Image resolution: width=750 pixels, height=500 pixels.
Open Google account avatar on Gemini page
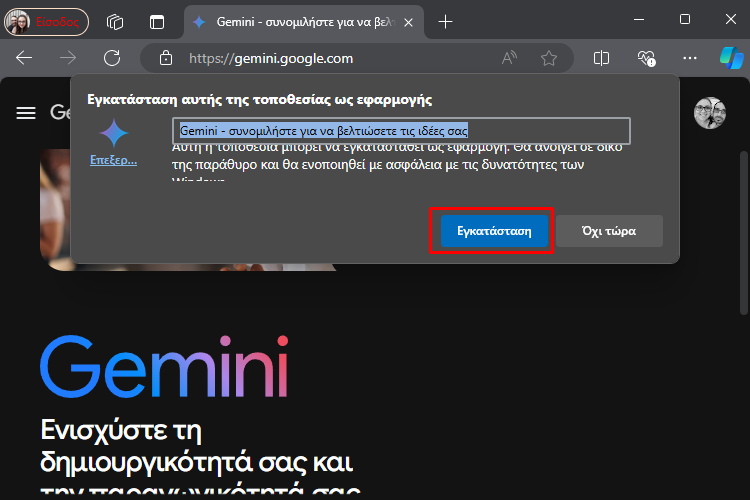click(710, 113)
